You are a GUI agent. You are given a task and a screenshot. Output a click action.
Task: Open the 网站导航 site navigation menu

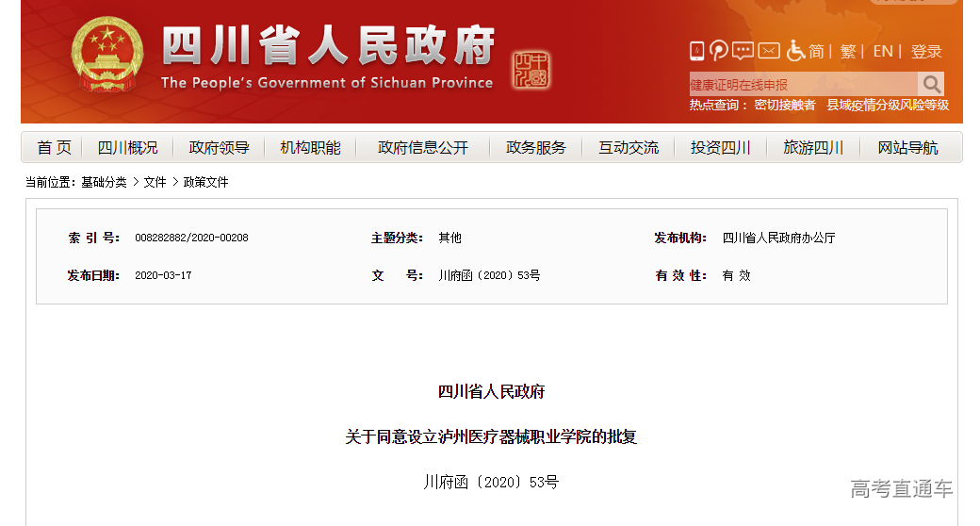tap(907, 148)
